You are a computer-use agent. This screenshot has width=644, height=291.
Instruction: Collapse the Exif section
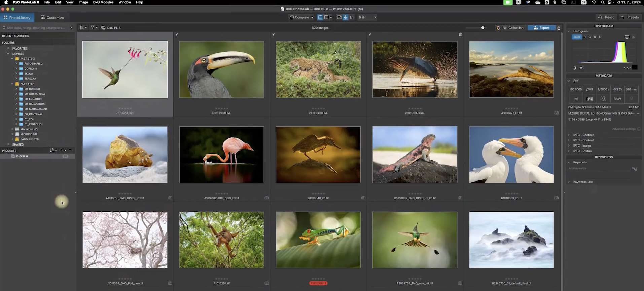pos(569,81)
